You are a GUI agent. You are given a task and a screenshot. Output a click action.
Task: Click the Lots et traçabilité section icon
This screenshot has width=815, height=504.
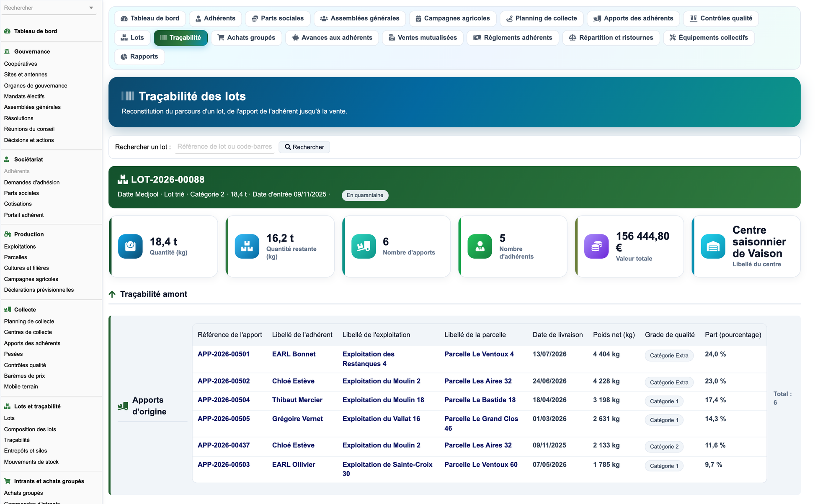[7, 406]
